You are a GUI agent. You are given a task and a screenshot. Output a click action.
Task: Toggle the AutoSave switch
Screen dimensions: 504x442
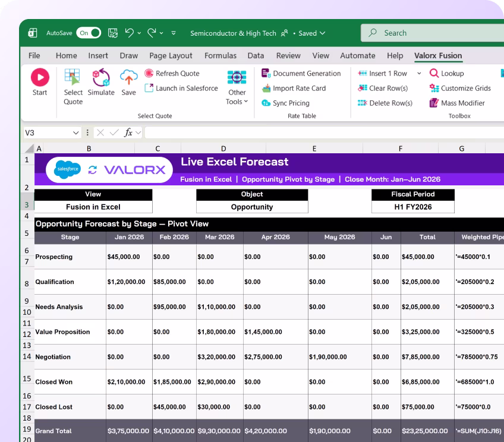(89, 33)
